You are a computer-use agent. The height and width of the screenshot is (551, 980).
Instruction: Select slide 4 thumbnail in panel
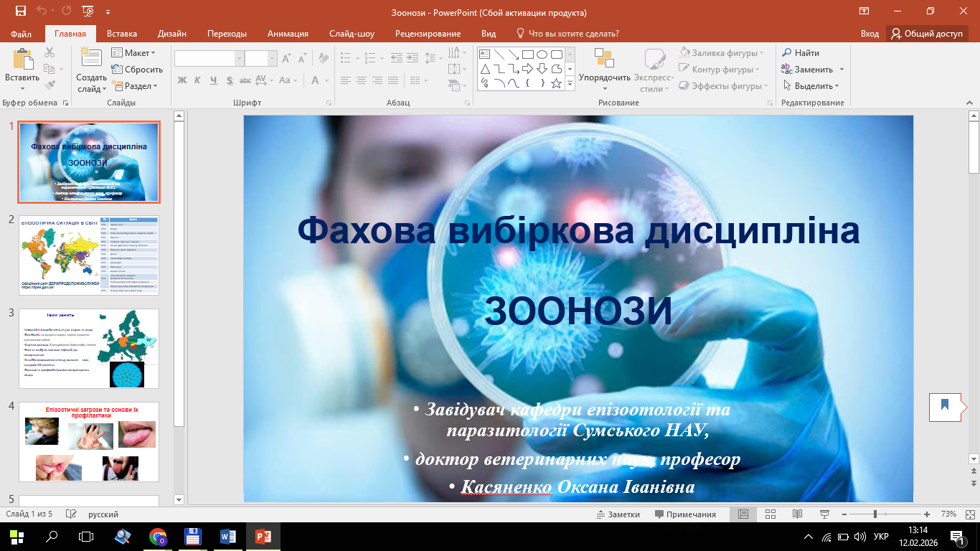(x=89, y=441)
